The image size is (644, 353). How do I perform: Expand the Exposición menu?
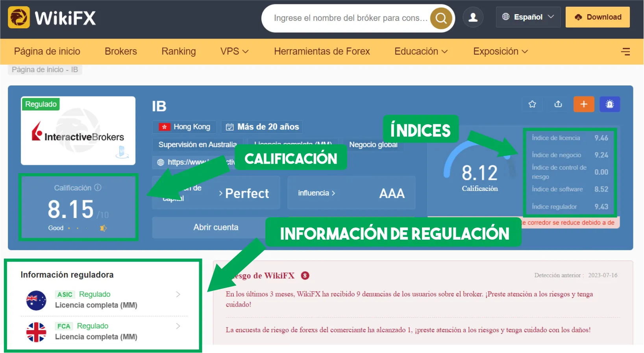click(500, 52)
